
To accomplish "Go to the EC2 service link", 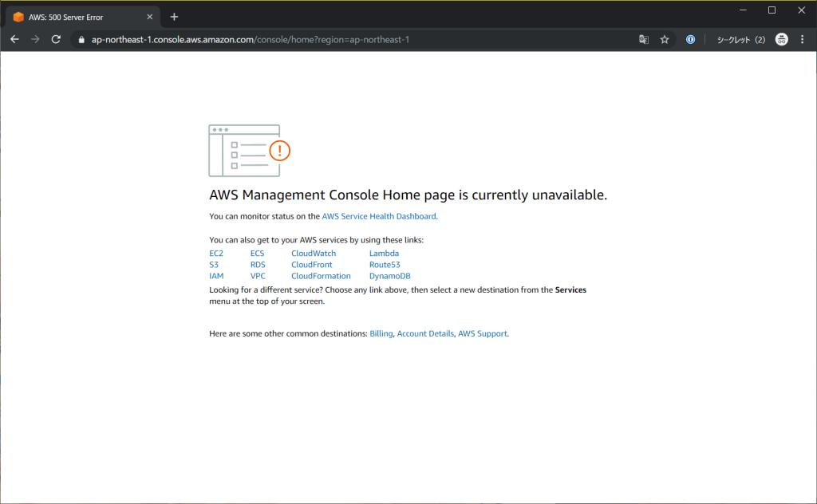I will (x=216, y=253).
